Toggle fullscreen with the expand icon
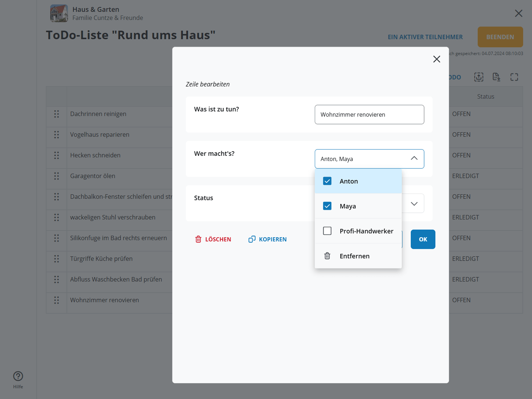The width and height of the screenshot is (532, 399). tap(514, 77)
